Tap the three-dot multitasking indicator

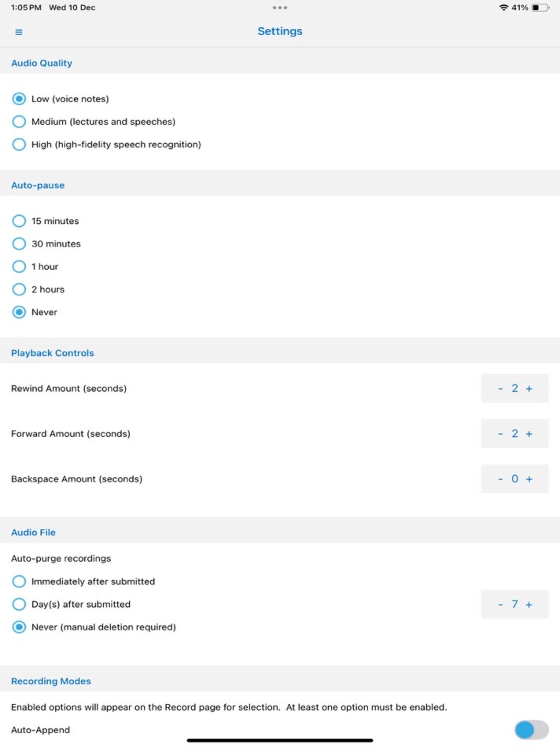click(280, 7)
